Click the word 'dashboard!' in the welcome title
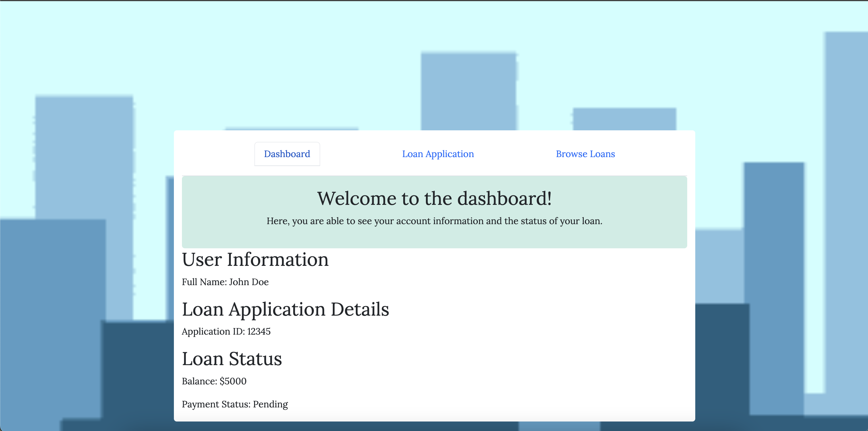Screen dimensions: 868x431 504,198
